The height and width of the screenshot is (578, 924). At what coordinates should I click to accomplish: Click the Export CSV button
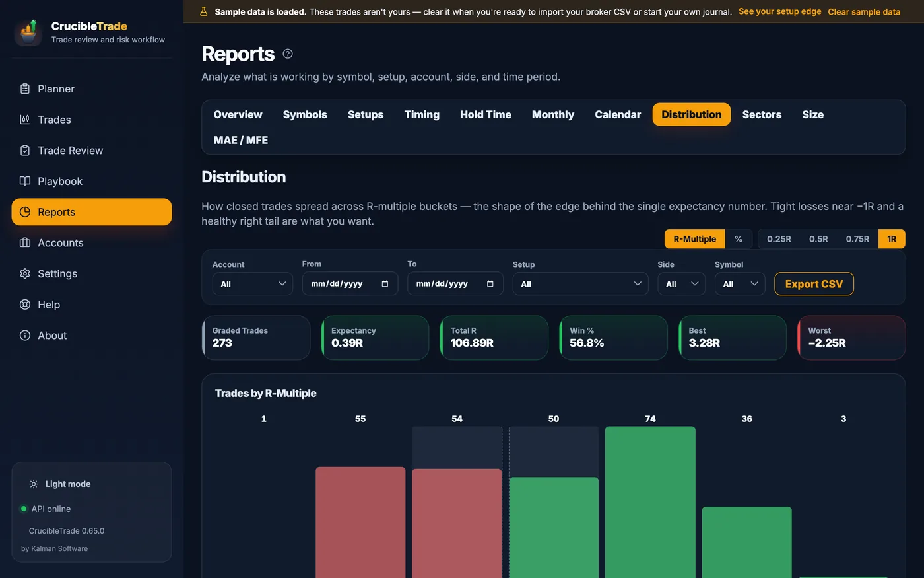coord(814,284)
